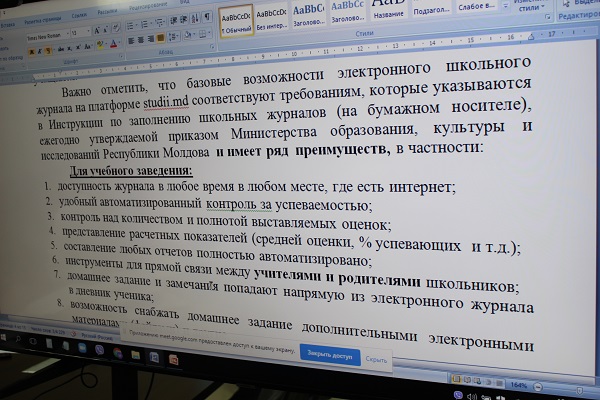Click the Grow Font icon
The width and height of the screenshot is (600, 400).
pos(97,30)
